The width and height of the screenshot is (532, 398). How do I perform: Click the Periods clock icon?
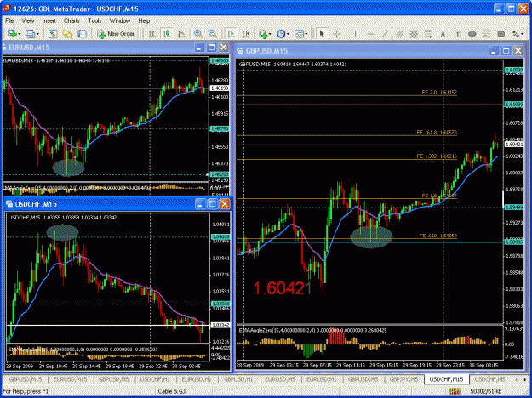(281, 33)
